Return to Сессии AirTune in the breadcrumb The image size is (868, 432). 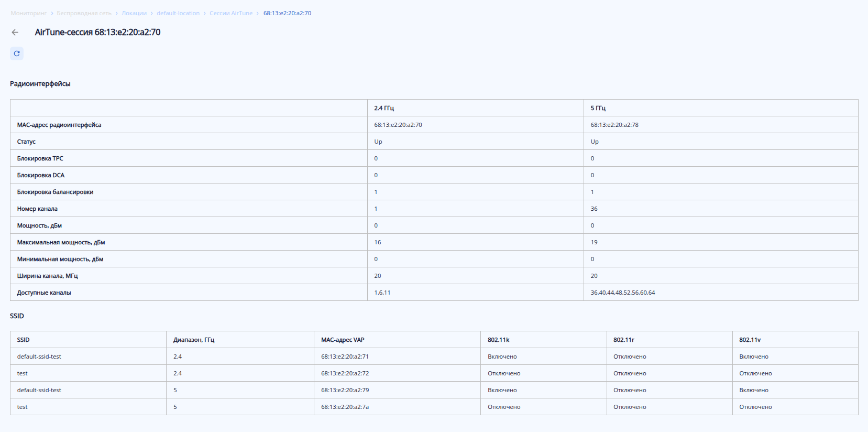pyautogui.click(x=231, y=13)
